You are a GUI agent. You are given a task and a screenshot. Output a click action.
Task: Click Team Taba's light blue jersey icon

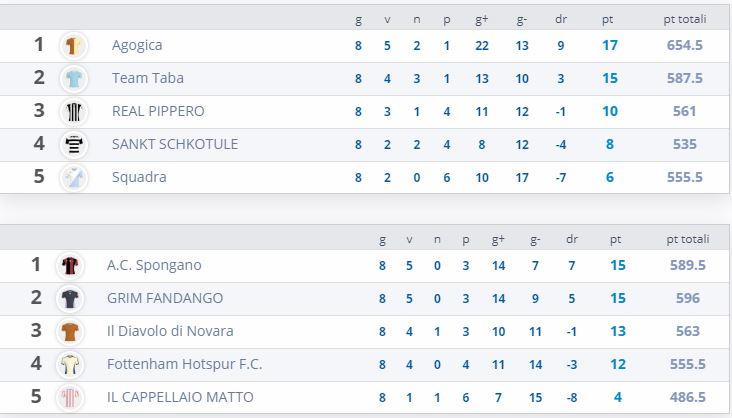[x=74, y=78]
